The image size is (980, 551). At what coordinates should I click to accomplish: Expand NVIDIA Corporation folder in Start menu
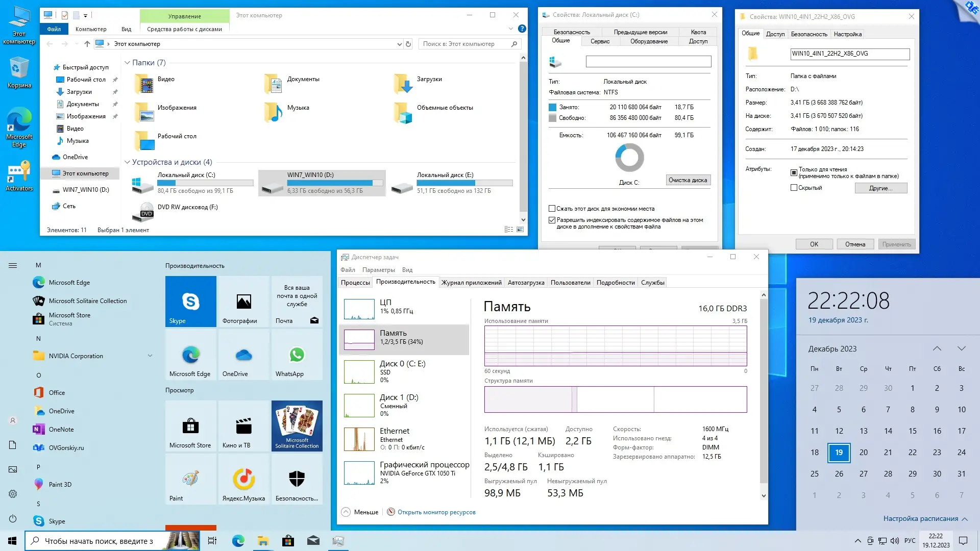150,356
